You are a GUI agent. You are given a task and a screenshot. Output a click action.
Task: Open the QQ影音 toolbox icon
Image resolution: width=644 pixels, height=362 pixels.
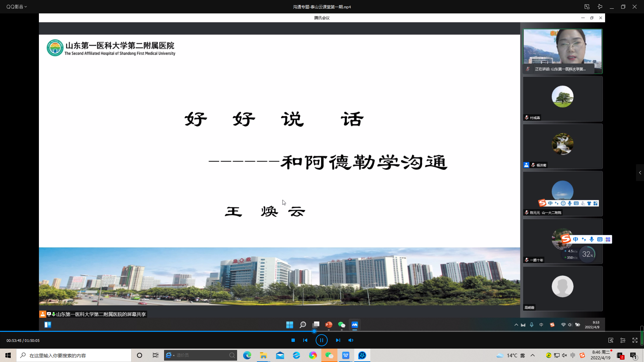coord(611,340)
